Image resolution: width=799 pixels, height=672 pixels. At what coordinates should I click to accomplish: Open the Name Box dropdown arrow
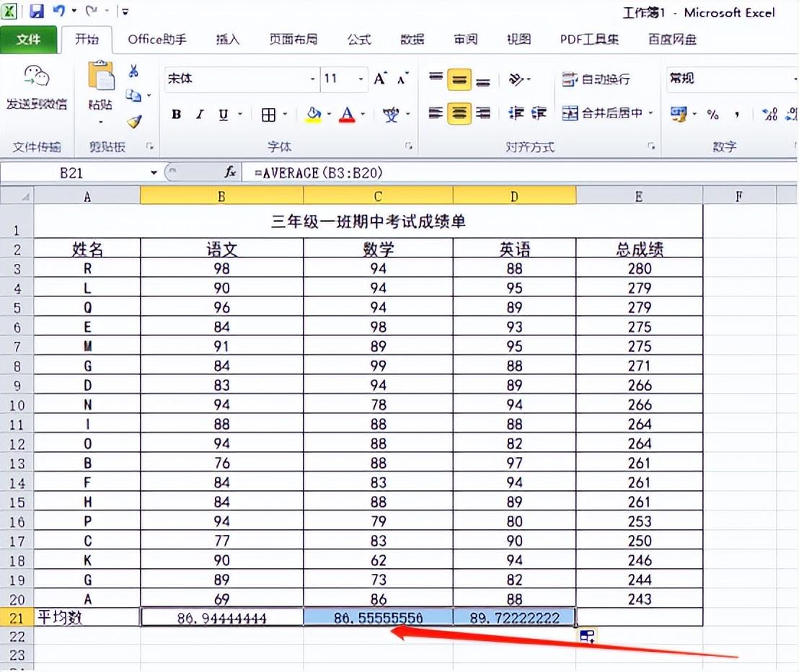click(154, 173)
